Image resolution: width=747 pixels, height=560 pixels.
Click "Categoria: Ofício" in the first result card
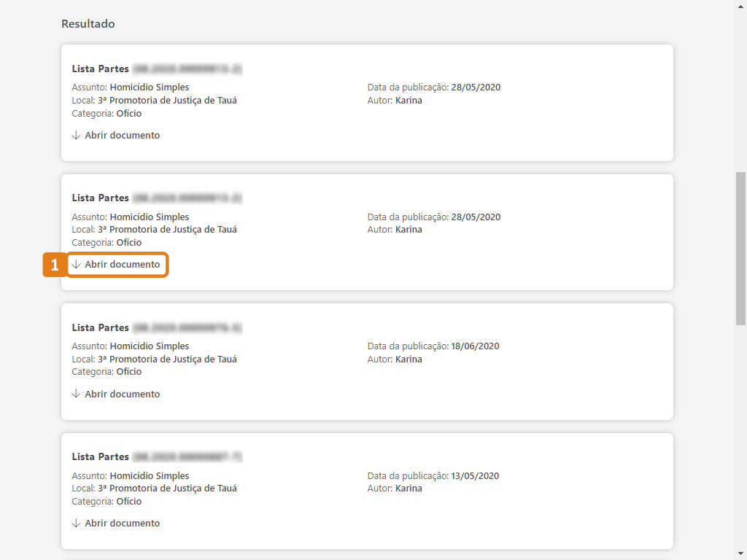pos(107,114)
